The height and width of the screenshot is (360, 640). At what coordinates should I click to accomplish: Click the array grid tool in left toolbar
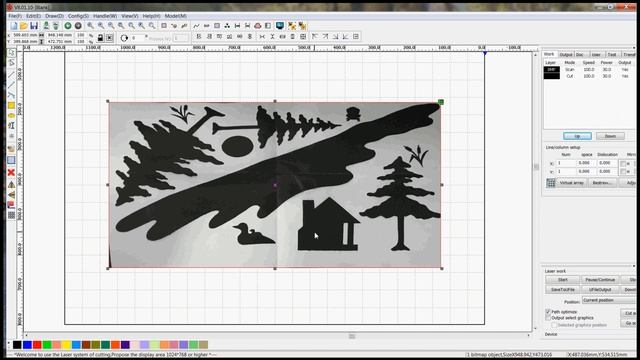pos(11,215)
